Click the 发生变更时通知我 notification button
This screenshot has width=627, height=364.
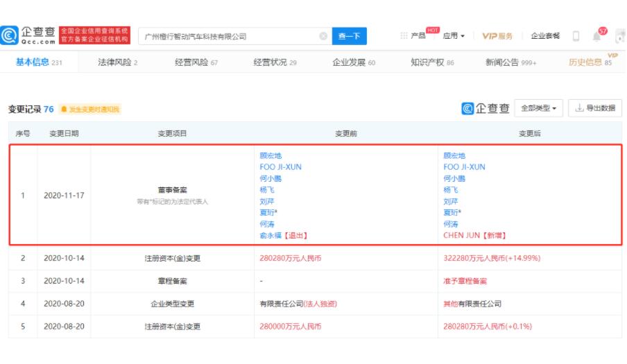tap(90, 109)
